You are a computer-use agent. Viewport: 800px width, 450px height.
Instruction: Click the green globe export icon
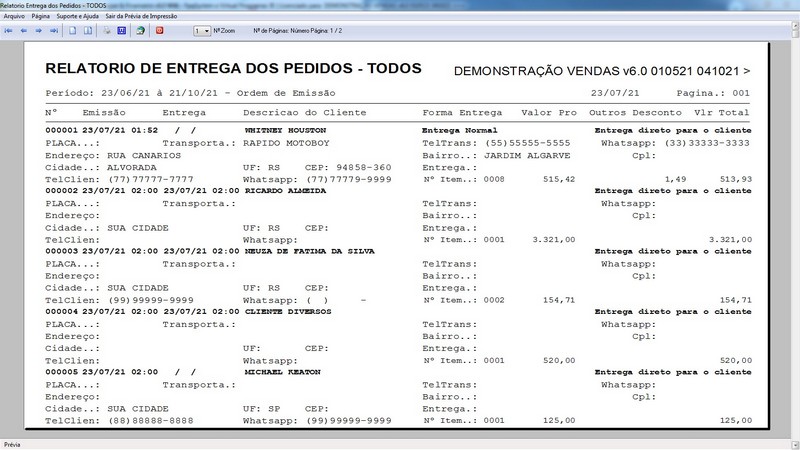140,31
